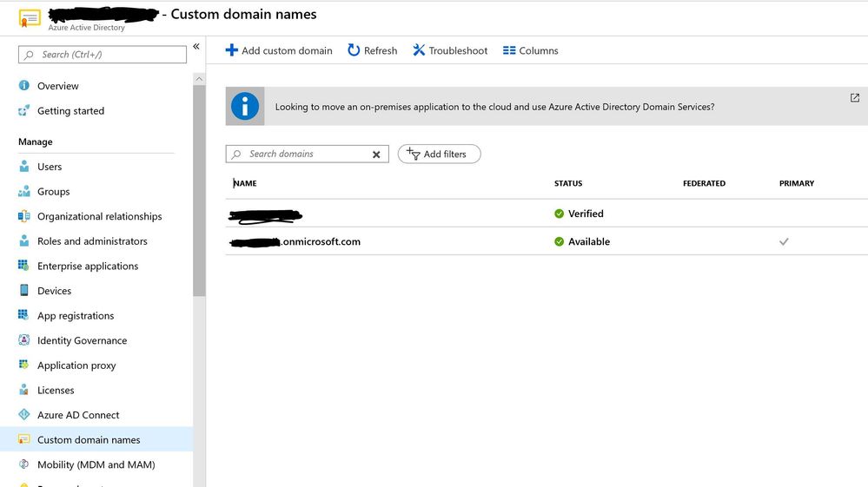Click the Custom domain names sidebar icon
Viewport: 868px width, 487px height.
(23, 439)
